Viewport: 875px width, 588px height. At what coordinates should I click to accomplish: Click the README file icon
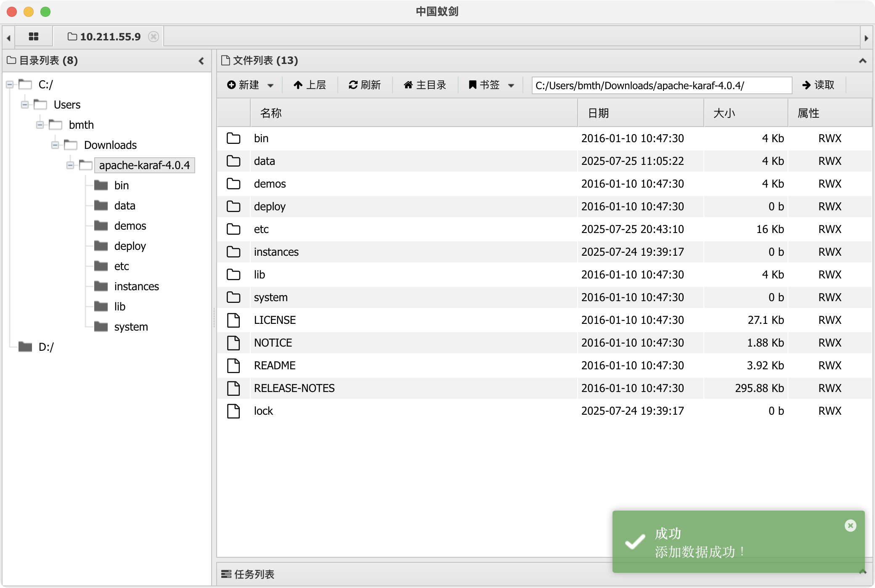point(233,366)
